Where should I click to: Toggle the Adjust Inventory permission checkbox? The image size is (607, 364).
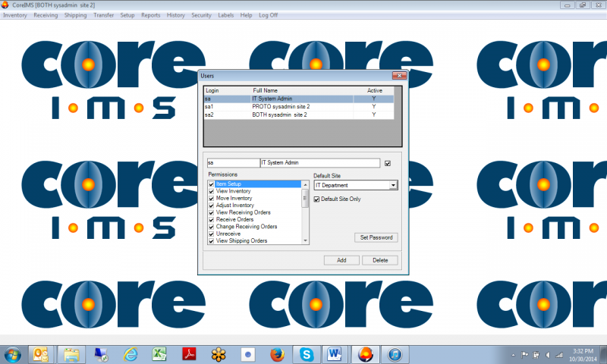[x=212, y=206]
